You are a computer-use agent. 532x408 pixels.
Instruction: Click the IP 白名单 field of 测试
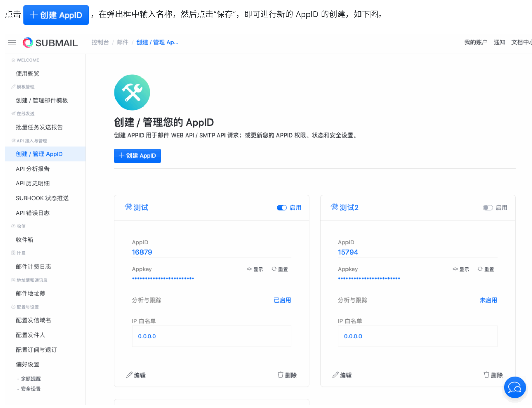[x=212, y=336]
